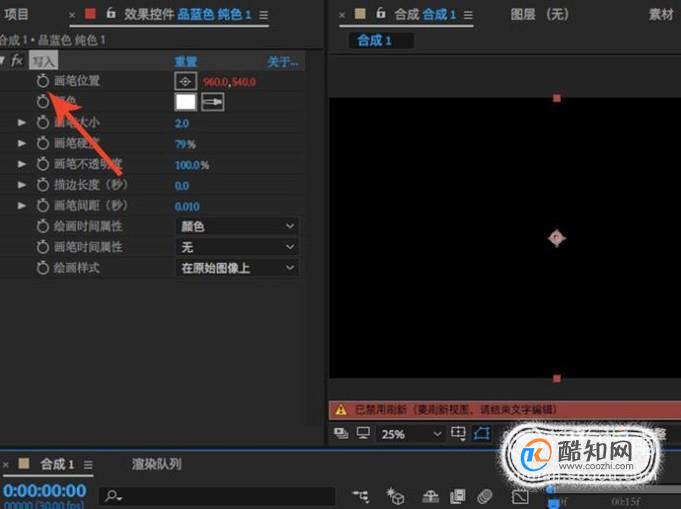This screenshot has height=509, width=681.
Task: Toggle the fx switch for the 写入 effect
Action: (x=17, y=60)
